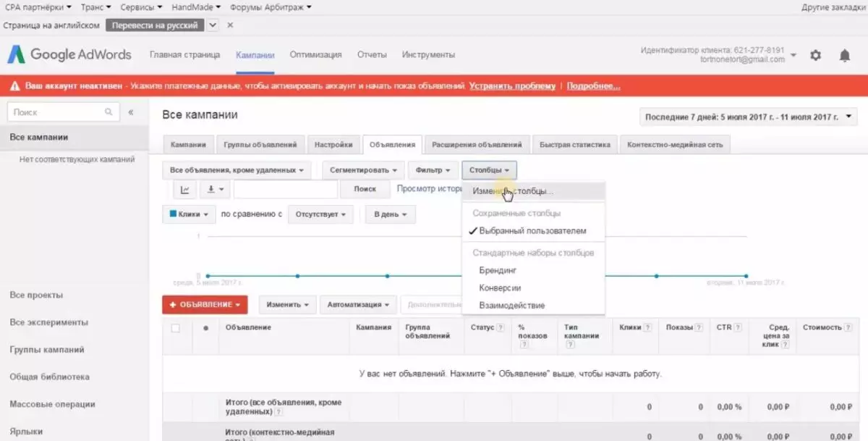Open the CPA партнёрки bookmarks folder
Viewport: 868px width, 441px height.
(38, 7)
